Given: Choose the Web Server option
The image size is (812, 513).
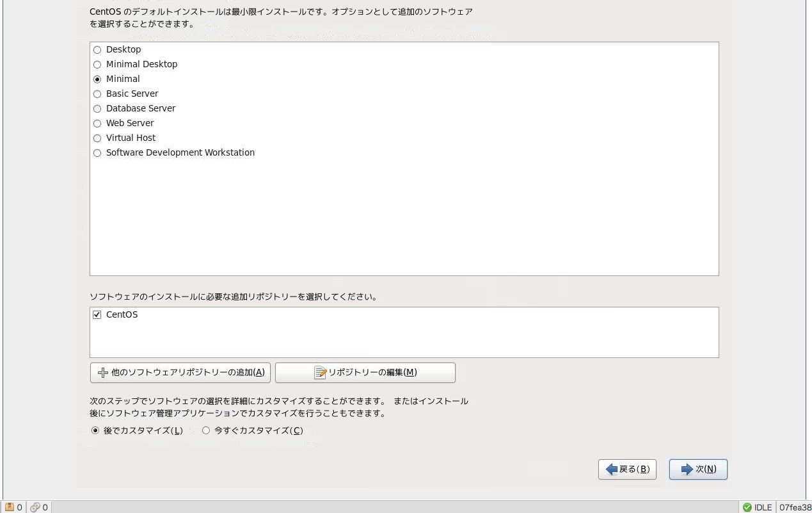Looking at the screenshot, I should click(x=97, y=124).
